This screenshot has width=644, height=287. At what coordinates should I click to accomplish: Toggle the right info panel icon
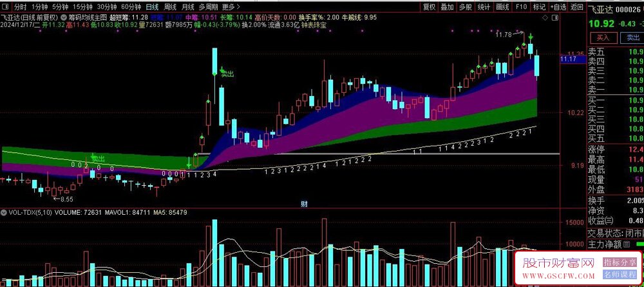(555, 17)
